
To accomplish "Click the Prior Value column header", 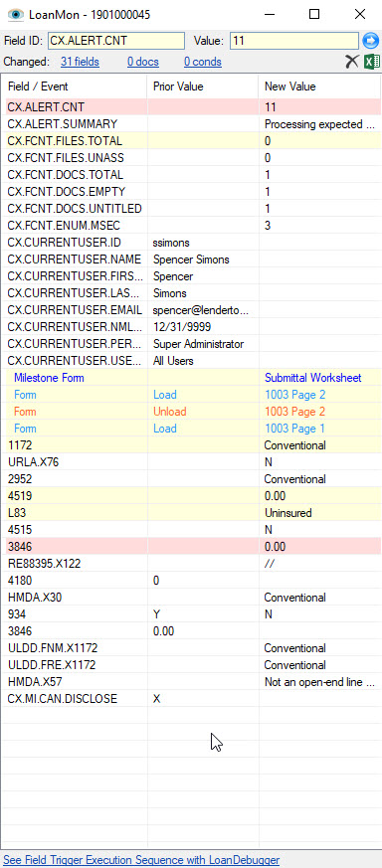I will [203, 87].
